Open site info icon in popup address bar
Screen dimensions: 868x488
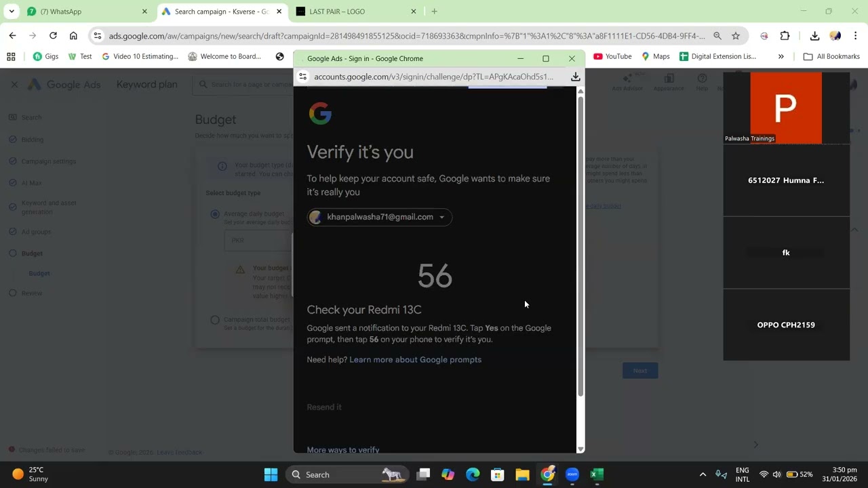(x=303, y=77)
